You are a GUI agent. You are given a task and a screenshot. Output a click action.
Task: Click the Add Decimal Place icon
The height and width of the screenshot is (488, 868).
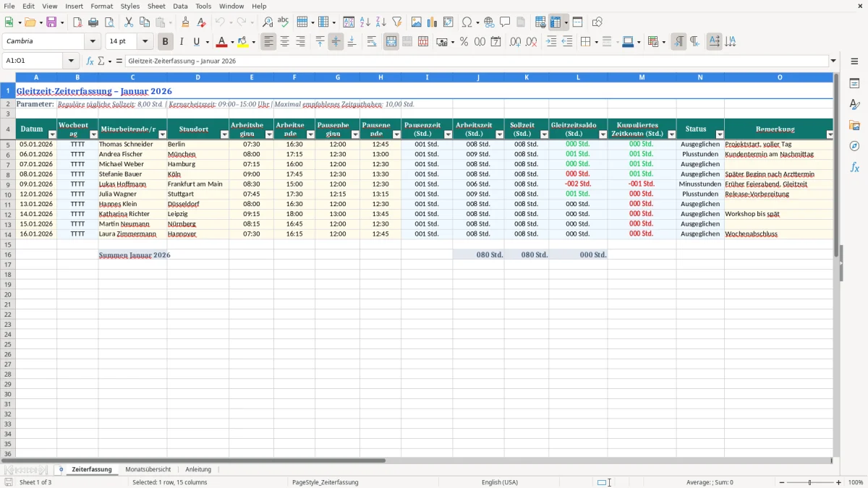(515, 42)
